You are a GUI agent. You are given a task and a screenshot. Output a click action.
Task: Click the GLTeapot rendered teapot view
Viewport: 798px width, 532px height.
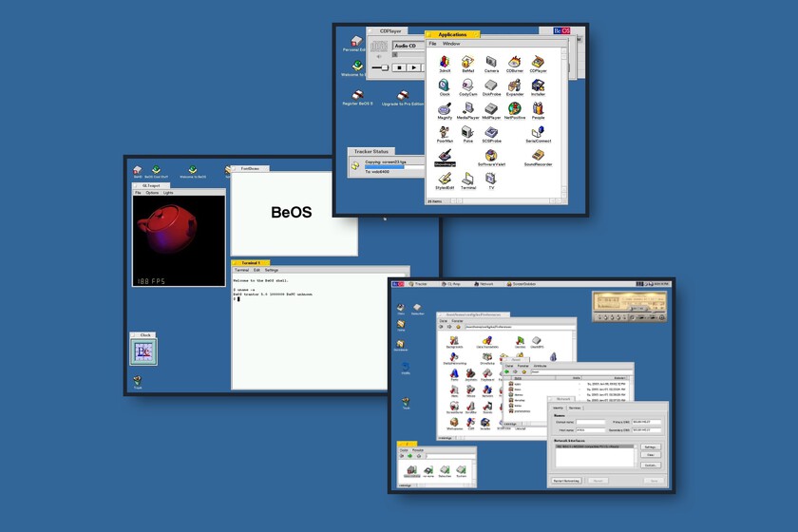(x=179, y=240)
